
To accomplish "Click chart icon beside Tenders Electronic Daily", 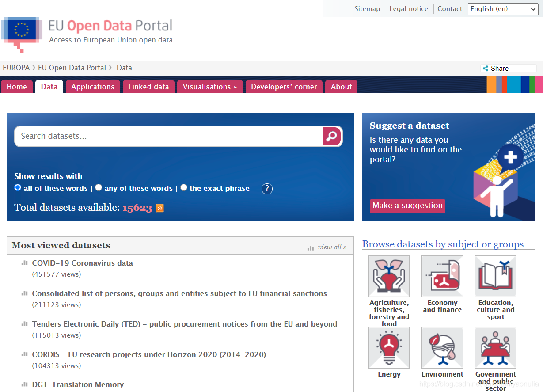I will tap(25, 324).
